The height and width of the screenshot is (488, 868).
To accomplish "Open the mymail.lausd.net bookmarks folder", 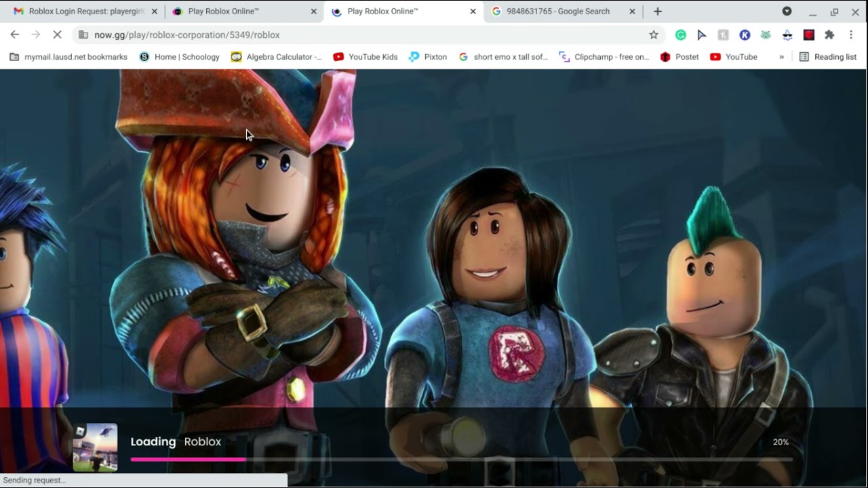I will pos(68,57).
